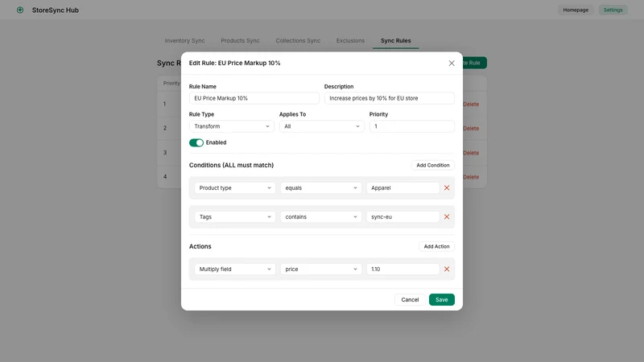Remove the Tags contains condition row
The height and width of the screenshot is (362, 644).
click(447, 216)
